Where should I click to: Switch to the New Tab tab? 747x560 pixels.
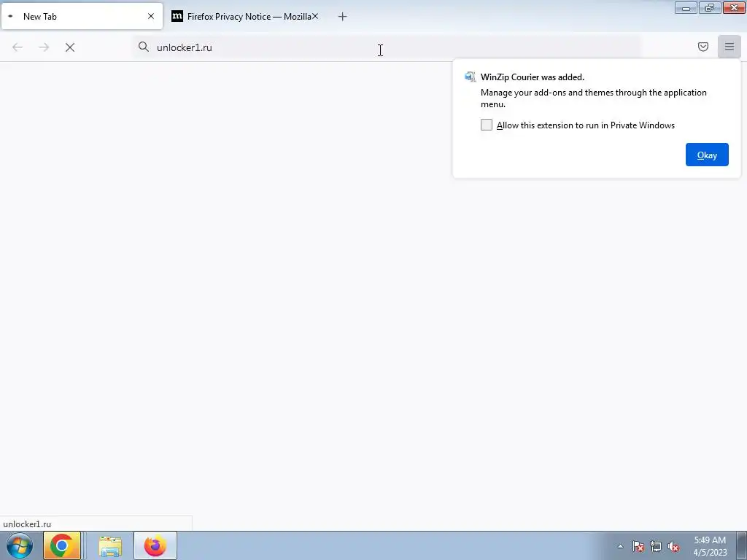[82, 16]
